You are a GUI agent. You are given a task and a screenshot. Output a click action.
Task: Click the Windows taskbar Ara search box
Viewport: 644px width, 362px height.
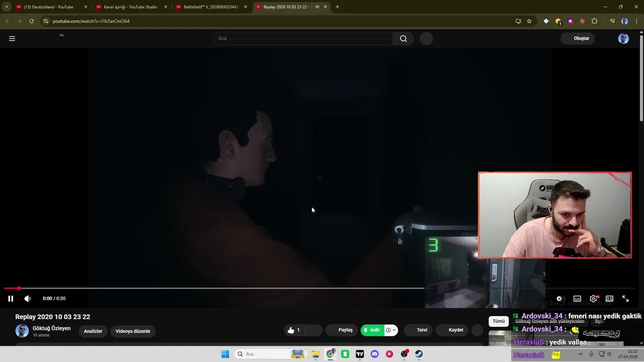[x=271, y=354]
